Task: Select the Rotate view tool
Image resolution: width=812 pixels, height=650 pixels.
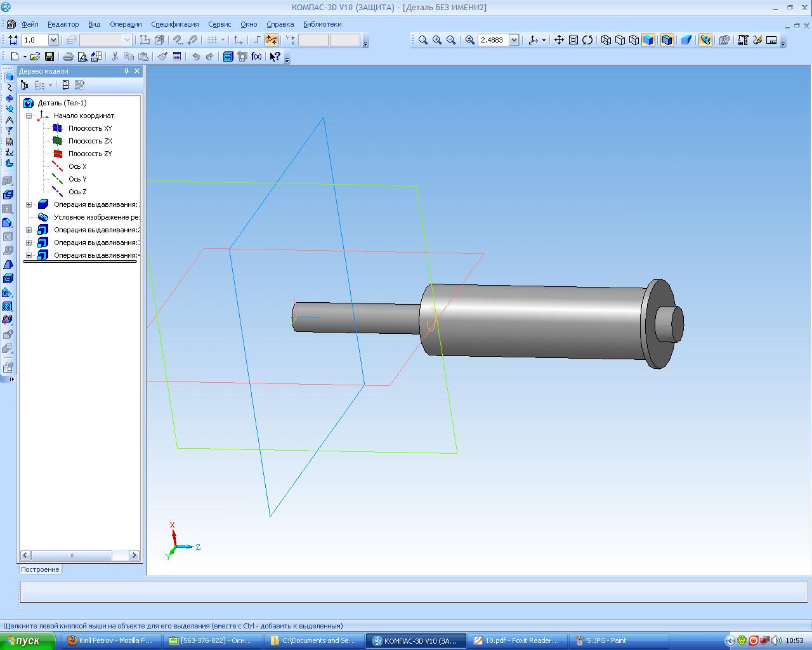Action: (x=587, y=40)
